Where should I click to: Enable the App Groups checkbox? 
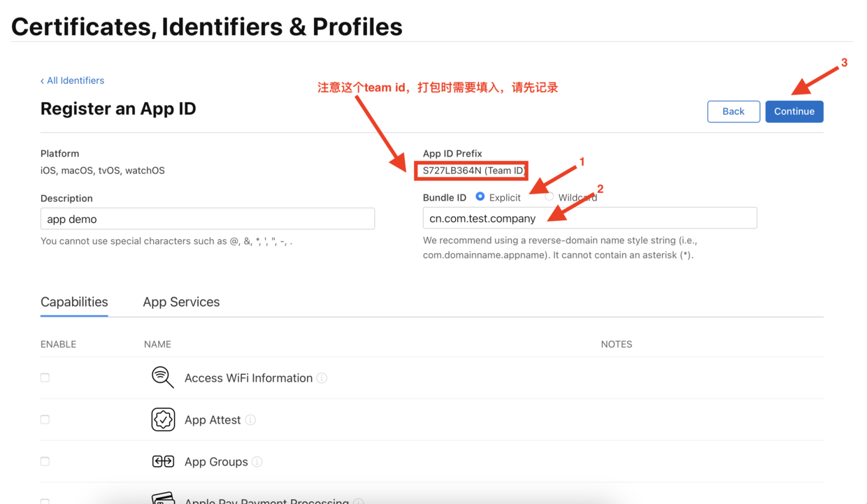pyautogui.click(x=45, y=461)
